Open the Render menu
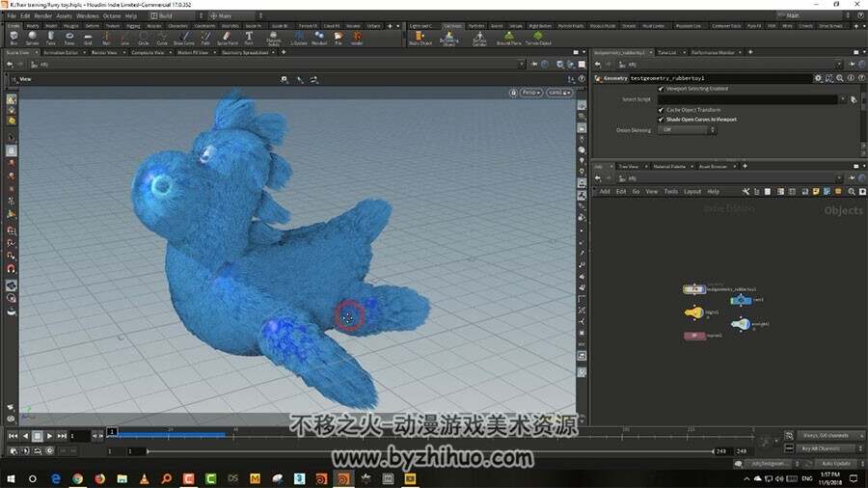Screen dimensions: 868x488 [43, 16]
